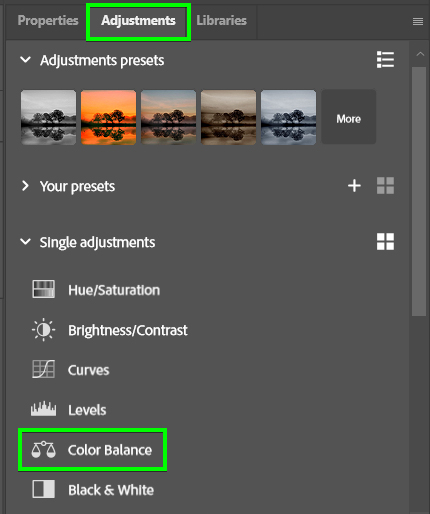
Task: Click the Levels histogram icon
Action: [43, 409]
